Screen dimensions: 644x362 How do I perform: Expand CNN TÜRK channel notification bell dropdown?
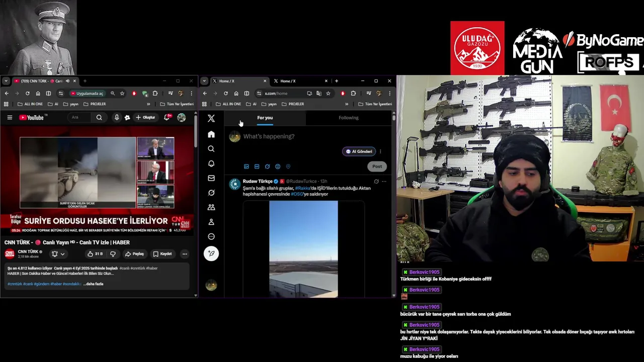click(58, 254)
